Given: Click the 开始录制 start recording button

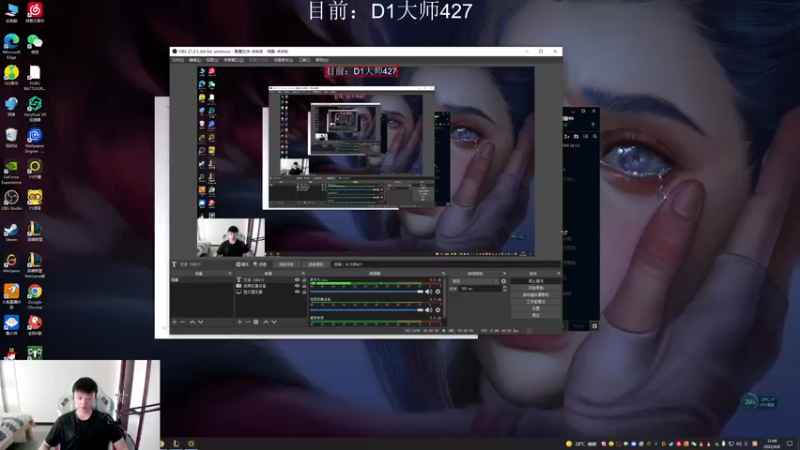Looking at the screenshot, I should pos(536,288).
